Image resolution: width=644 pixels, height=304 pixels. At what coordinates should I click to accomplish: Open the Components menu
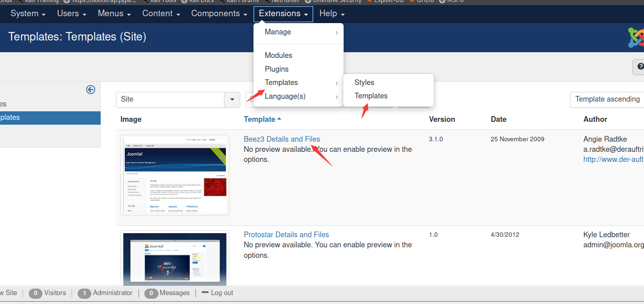click(x=219, y=13)
